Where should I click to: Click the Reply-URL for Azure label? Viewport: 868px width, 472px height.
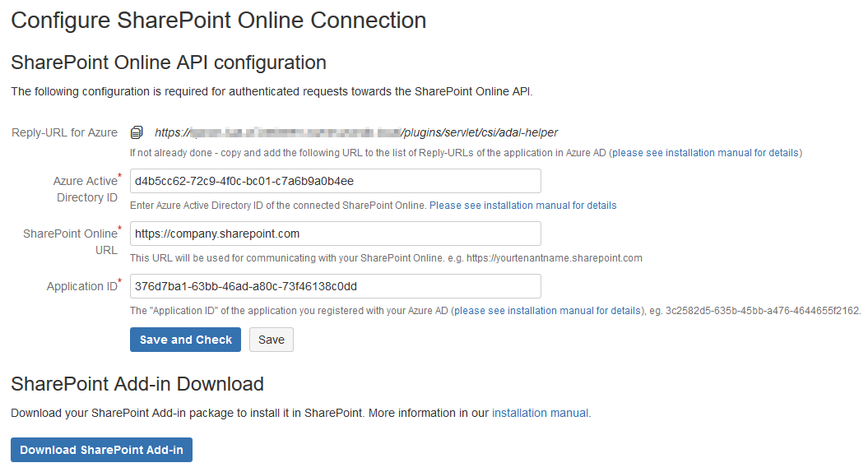point(64,133)
